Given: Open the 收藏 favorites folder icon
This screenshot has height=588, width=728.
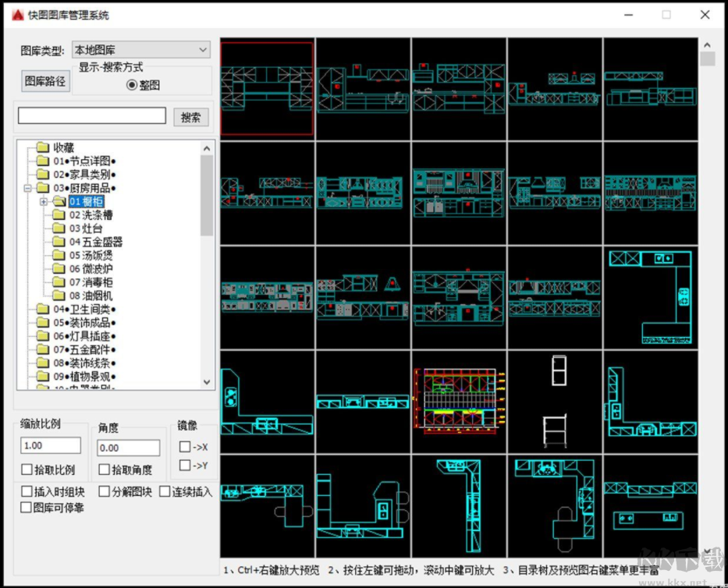Looking at the screenshot, I should pos(41,147).
